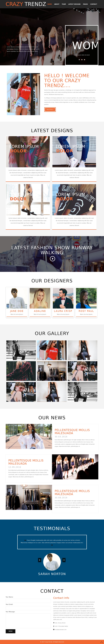
Task: Focus the Your Name input field
Action: [x=28, y=601]
